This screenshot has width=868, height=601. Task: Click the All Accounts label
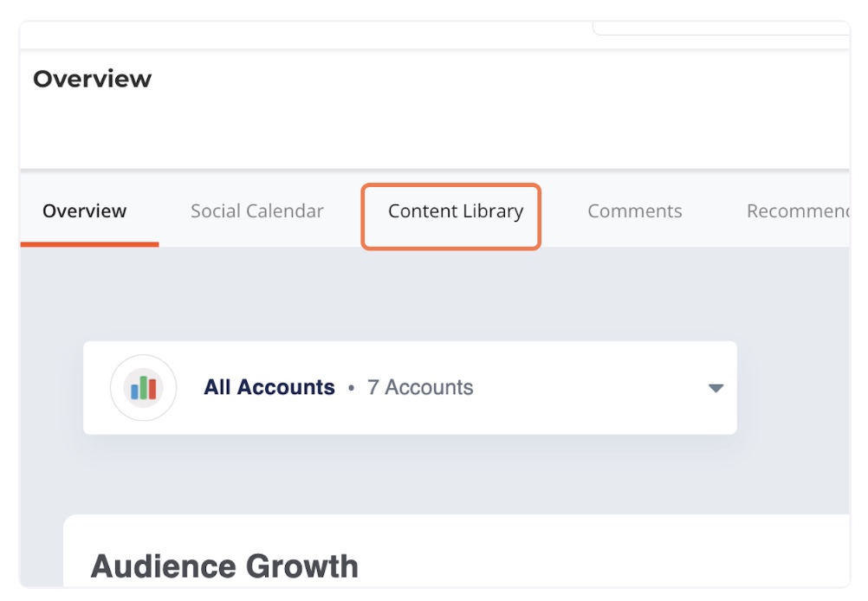point(269,387)
